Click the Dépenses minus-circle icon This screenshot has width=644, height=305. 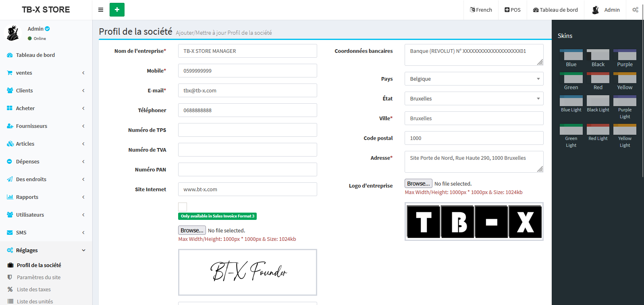click(10, 162)
